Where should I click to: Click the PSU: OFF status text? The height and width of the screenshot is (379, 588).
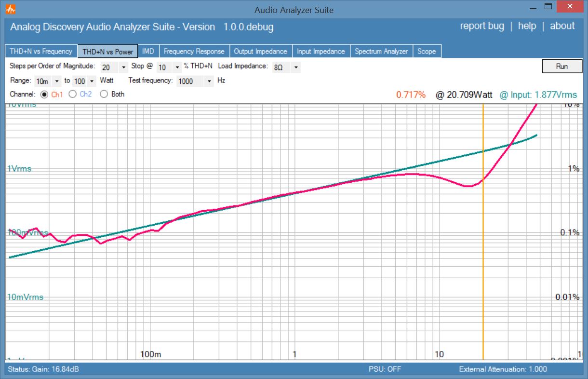pos(385,369)
